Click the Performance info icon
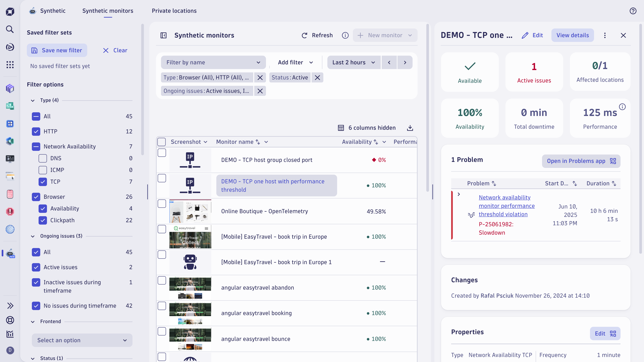Viewport: 644px width, 362px height. click(x=622, y=107)
